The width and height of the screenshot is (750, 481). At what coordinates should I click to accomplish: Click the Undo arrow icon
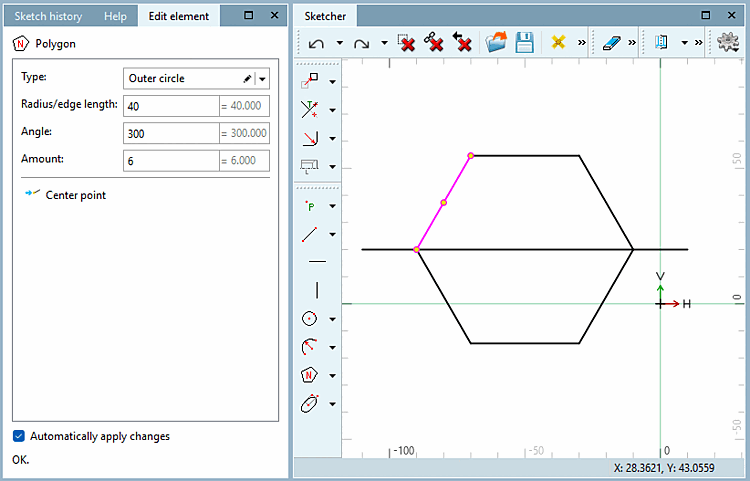(x=316, y=44)
